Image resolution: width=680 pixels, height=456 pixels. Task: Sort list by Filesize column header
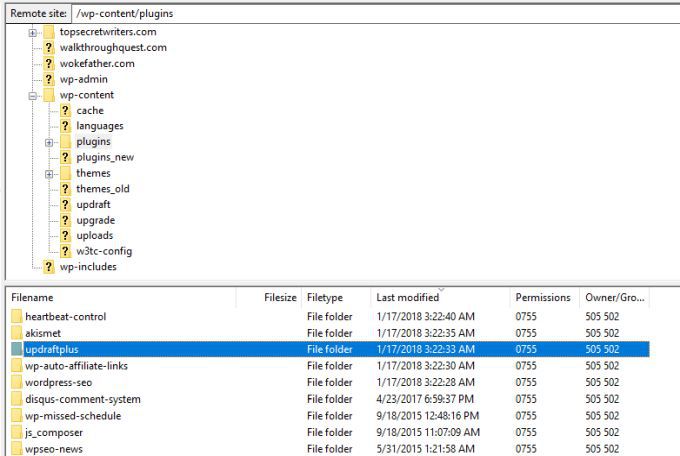pos(269,298)
